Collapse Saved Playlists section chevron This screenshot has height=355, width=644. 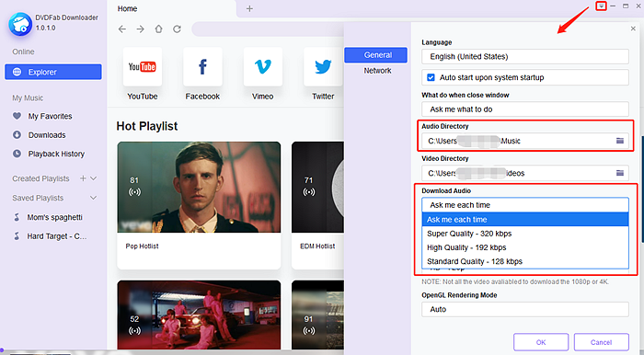93,198
